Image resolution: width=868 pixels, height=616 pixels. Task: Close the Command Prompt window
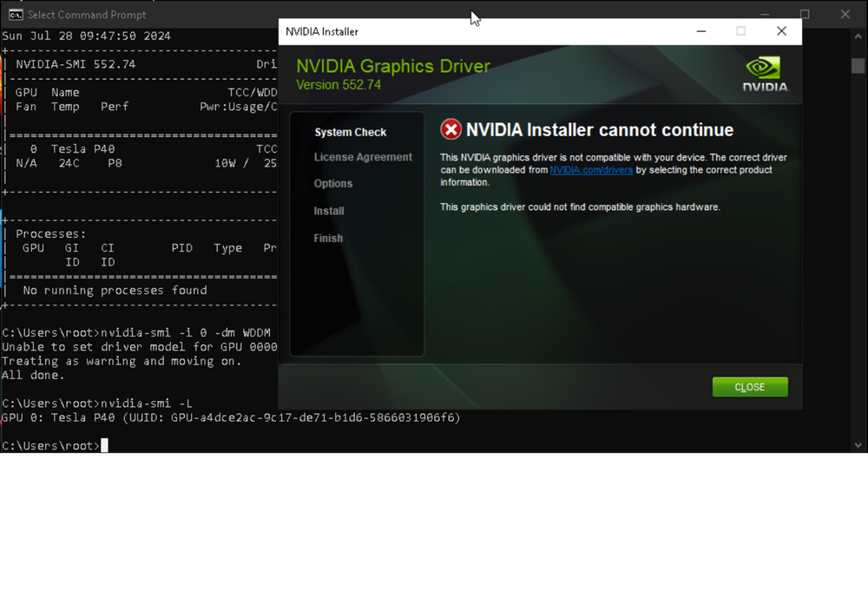(845, 15)
